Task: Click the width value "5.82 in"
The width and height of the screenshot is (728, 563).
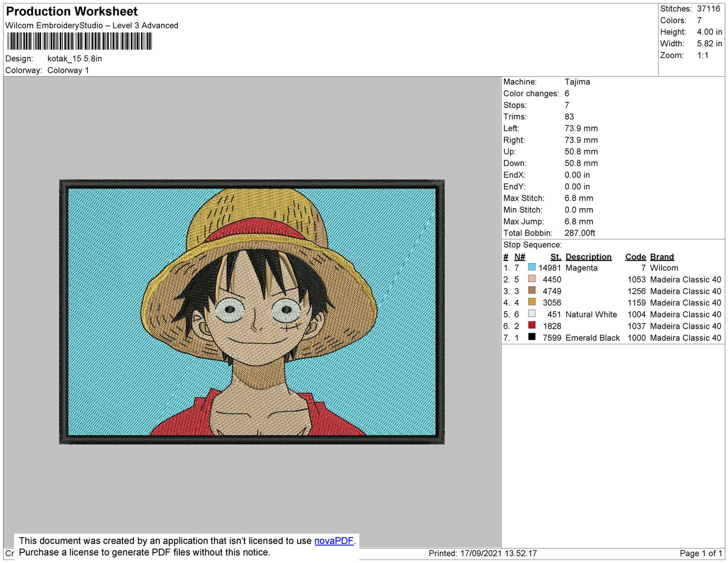Action: [710, 44]
